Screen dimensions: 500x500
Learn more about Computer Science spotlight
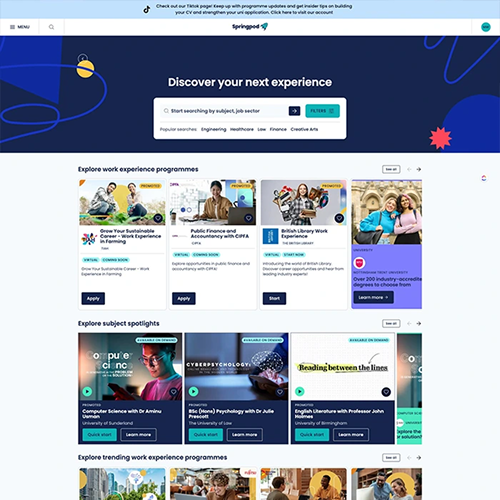(x=138, y=435)
